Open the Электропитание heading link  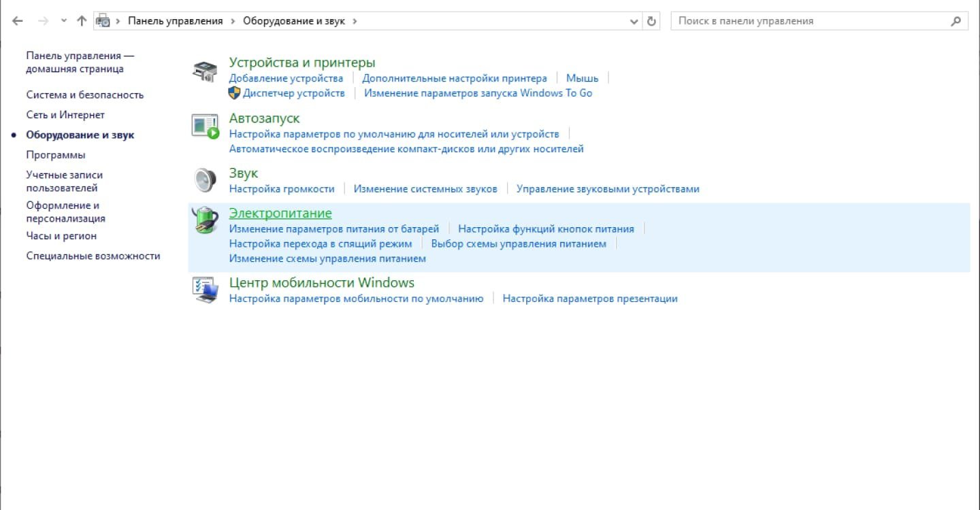[x=280, y=213]
